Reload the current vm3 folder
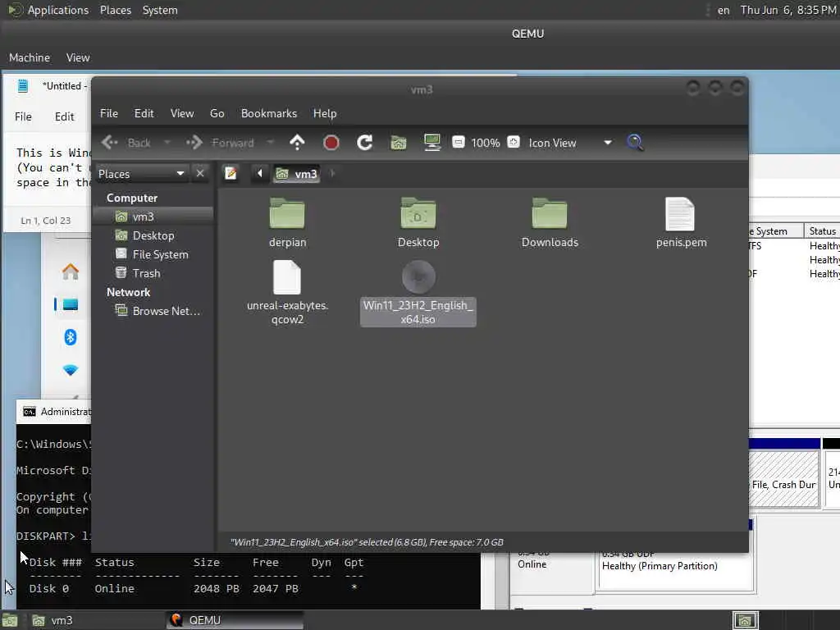The width and height of the screenshot is (840, 630). (x=365, y=143)
